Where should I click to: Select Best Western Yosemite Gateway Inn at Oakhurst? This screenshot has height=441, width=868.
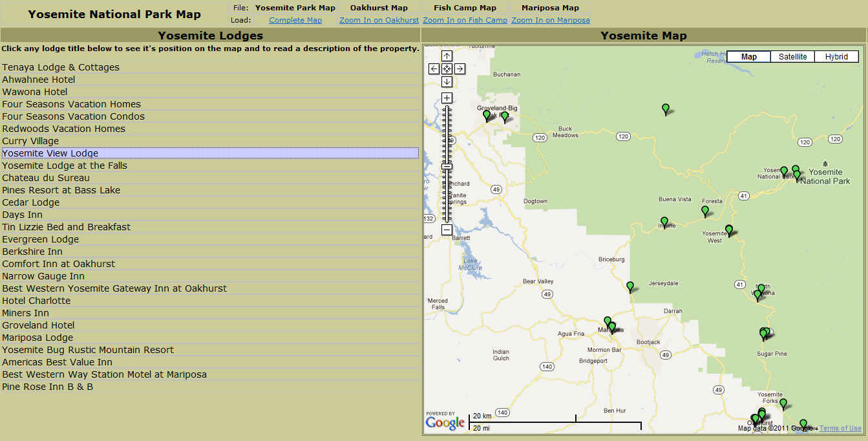pyautogui.click(x=210, y=288)
